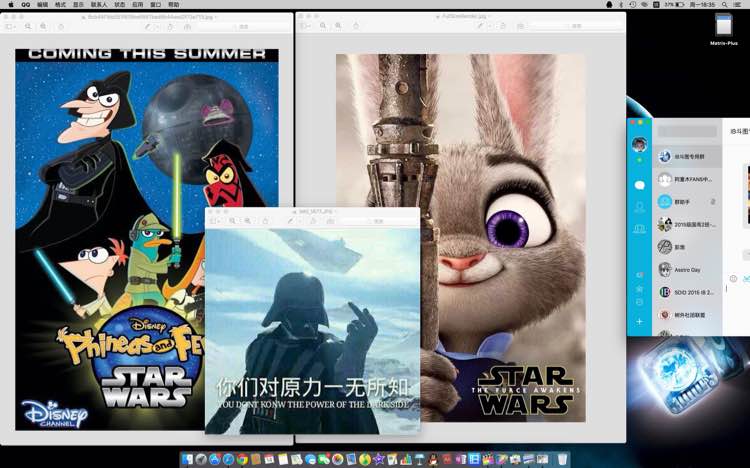Open the SDIO 2015 conversation
The width and height of the screenshot is (750, 468).
[x=687, y=292]
